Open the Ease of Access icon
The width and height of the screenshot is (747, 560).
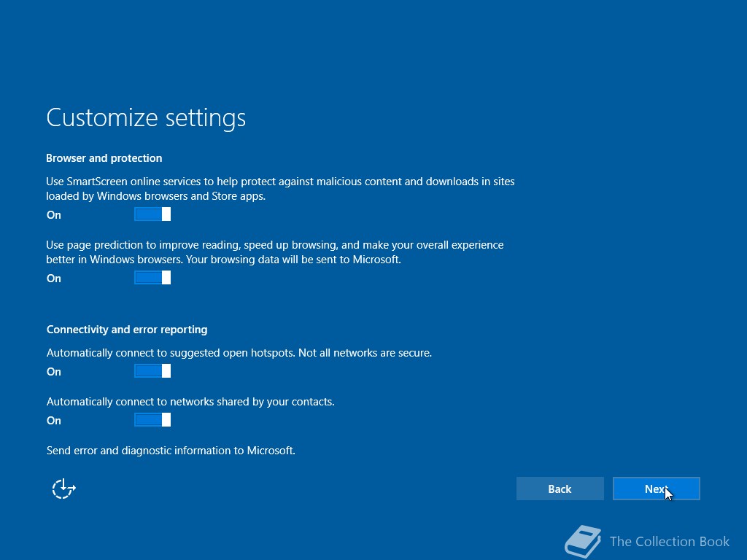(x=64, y=489)
